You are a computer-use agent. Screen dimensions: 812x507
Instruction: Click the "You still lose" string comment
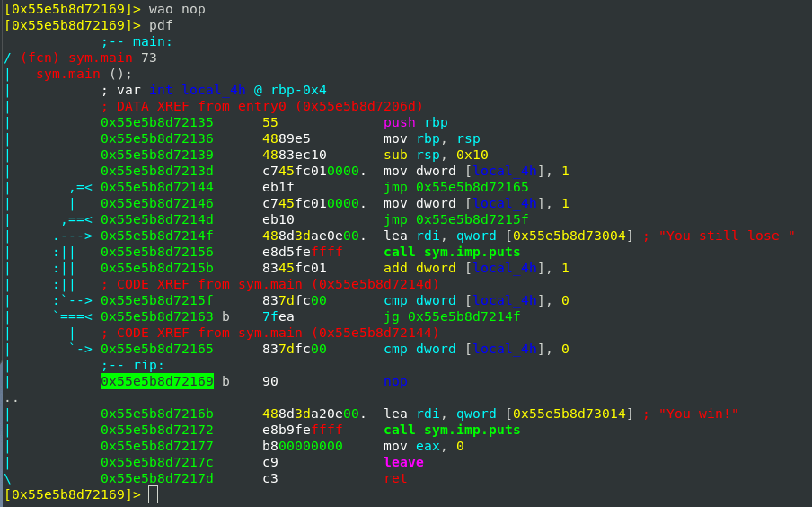(x=726, y=236)
